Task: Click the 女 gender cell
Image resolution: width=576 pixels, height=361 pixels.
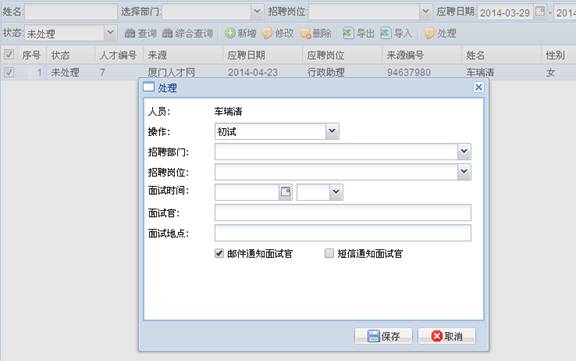Action: coord(550,72)
